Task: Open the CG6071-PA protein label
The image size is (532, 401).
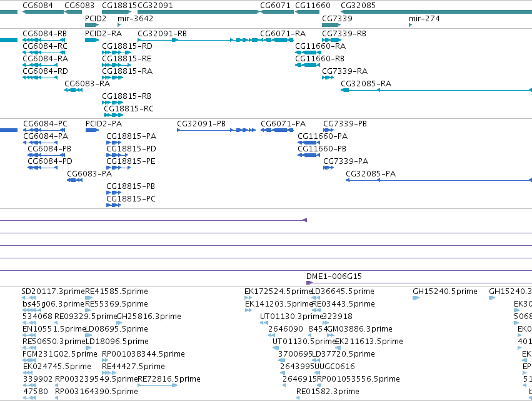Action: point(283,124)
